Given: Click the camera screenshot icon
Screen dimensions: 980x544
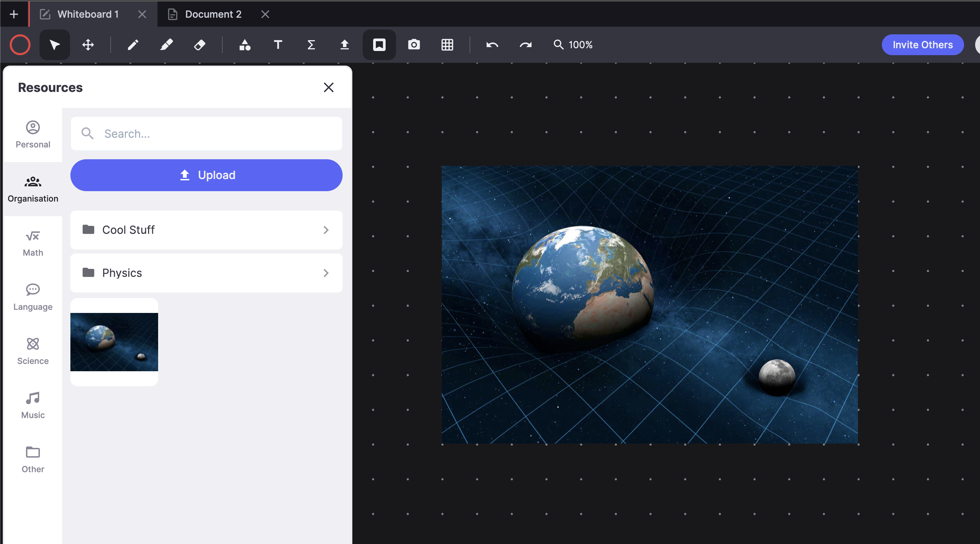Looking at the screenshot, I should click(x=414, y=45).
